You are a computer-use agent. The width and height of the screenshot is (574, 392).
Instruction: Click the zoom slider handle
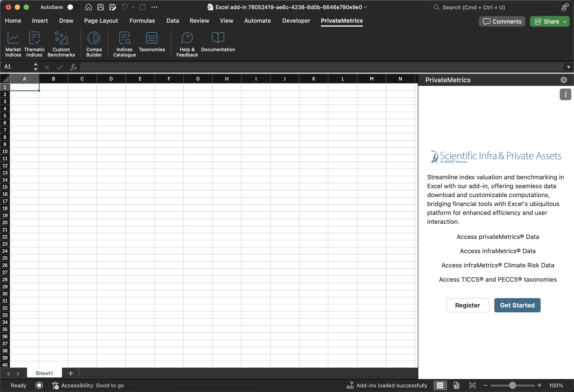(x=512, y=385)
